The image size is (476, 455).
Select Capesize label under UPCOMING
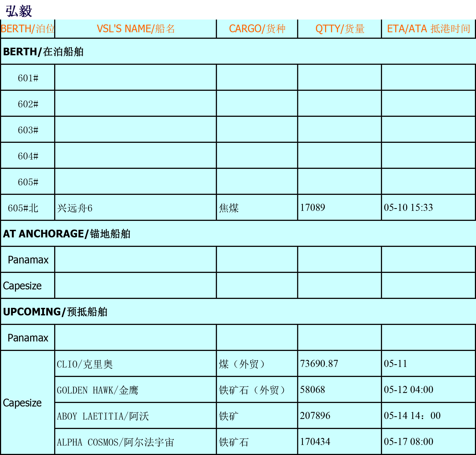(x=22, y=403)
